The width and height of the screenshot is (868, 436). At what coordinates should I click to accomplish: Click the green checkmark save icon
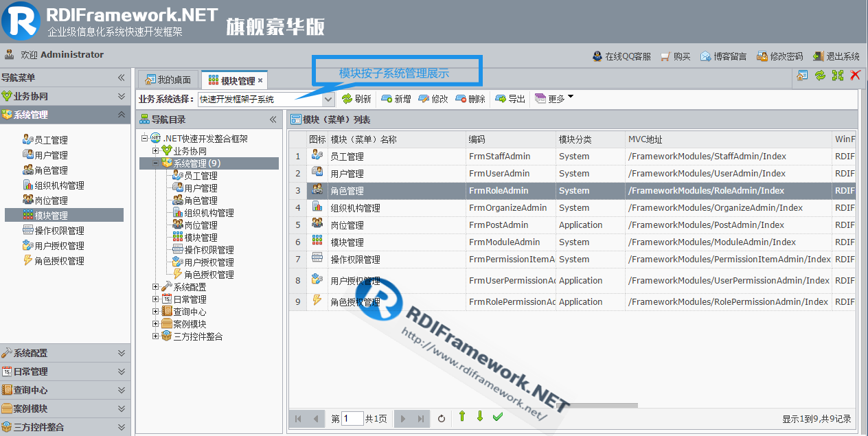pyautogui.click(x=498, y=416)
